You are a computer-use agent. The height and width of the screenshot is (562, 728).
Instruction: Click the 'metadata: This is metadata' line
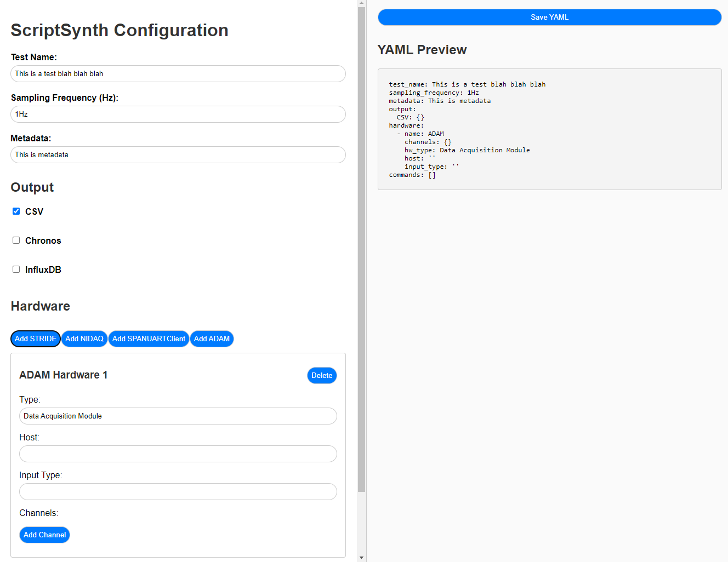coord(440,101)
